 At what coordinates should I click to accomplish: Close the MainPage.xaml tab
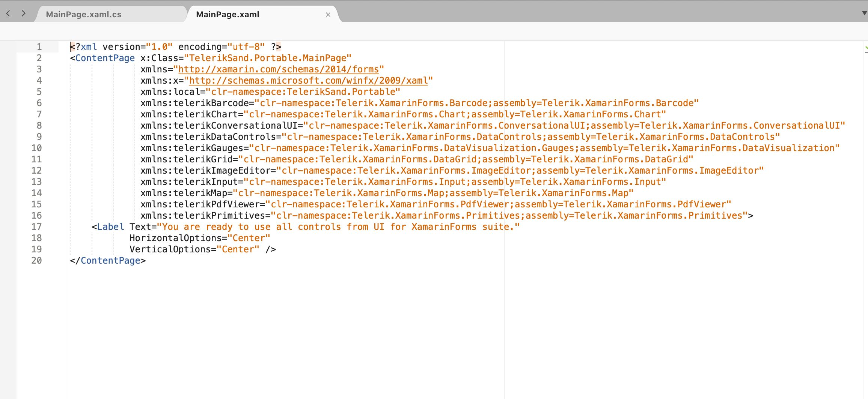[x=328, y=15]
